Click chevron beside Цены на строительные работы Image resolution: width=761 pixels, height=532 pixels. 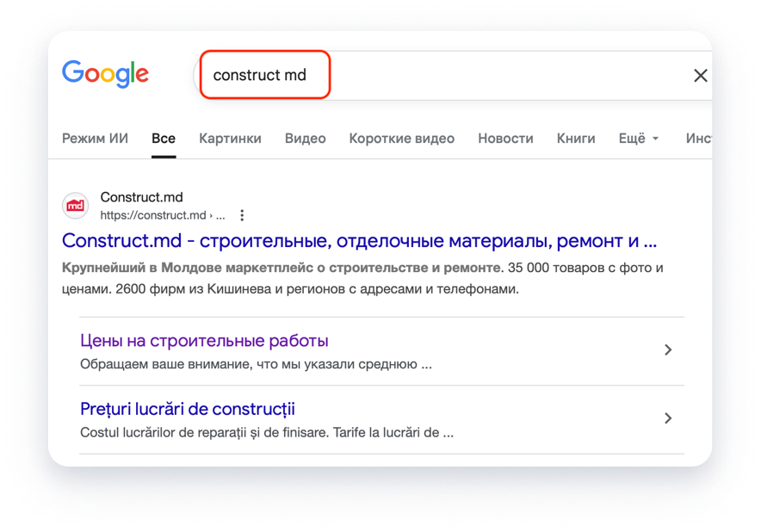click(x=668, y=350)
